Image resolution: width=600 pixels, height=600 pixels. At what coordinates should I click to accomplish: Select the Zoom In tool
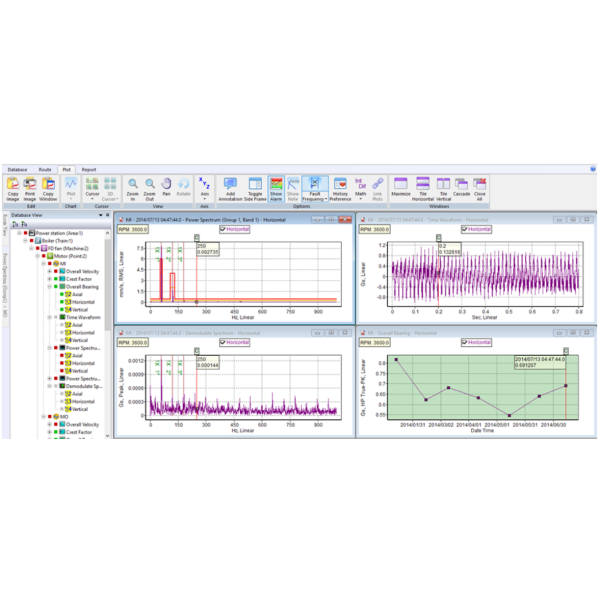132,185
